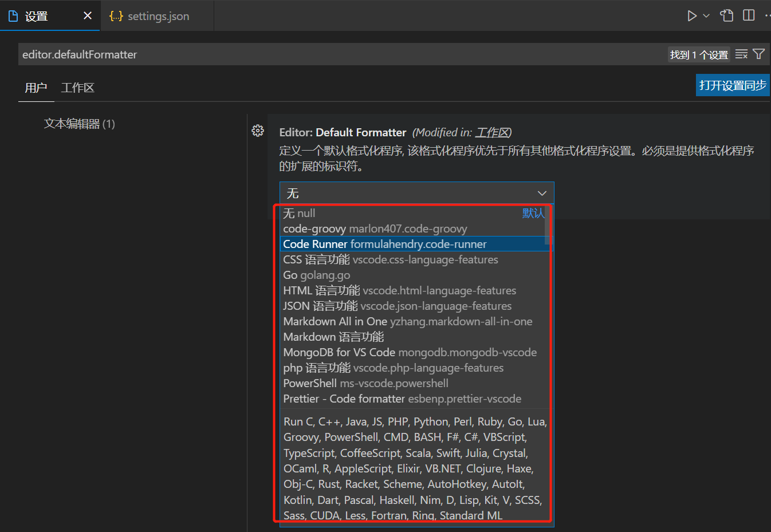Choose Code Runner formulahendry option

pos(412,244)
